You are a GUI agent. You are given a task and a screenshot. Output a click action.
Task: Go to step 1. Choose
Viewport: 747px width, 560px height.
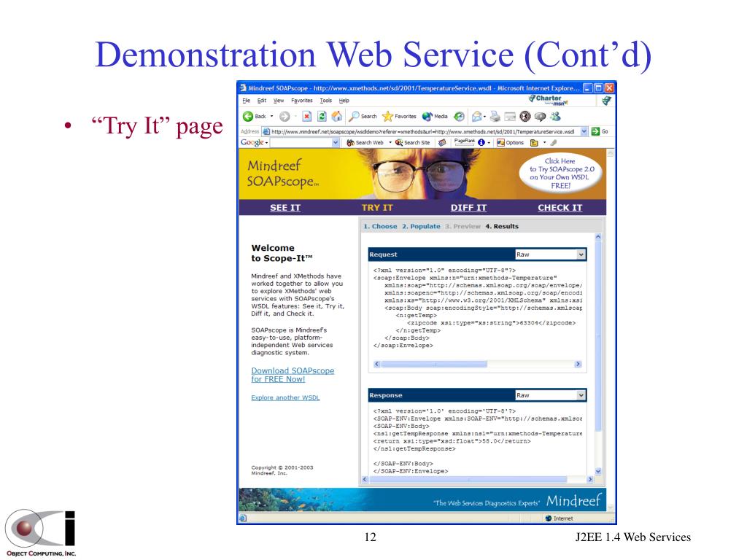[379, 226]
